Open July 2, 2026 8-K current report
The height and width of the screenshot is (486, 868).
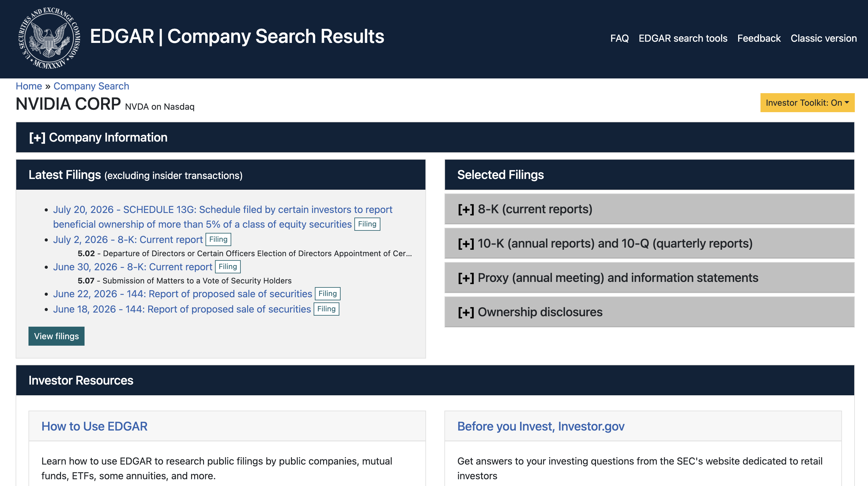tap(128, 240)
